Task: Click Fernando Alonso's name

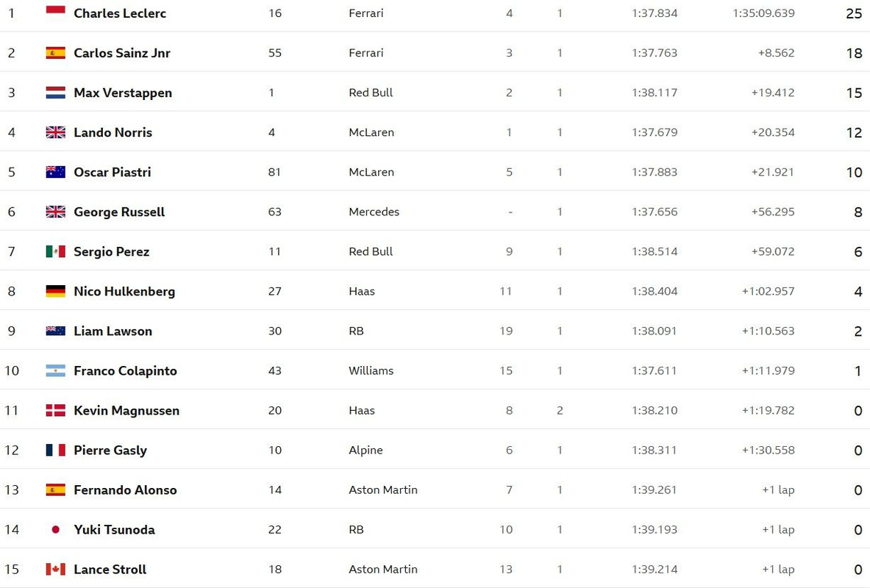Action: tap(126, 490)
